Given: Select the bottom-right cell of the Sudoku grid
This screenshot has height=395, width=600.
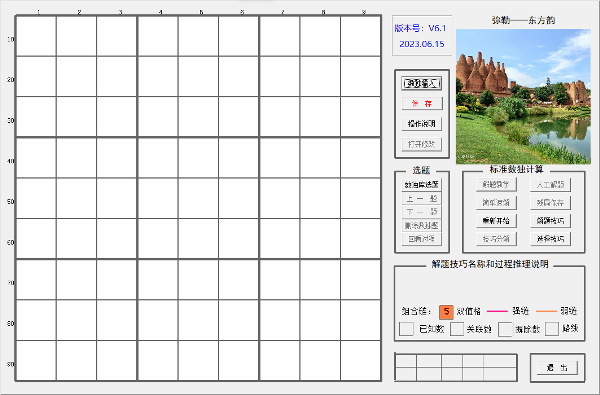Looking at the screenshot, I should [360, 361].
